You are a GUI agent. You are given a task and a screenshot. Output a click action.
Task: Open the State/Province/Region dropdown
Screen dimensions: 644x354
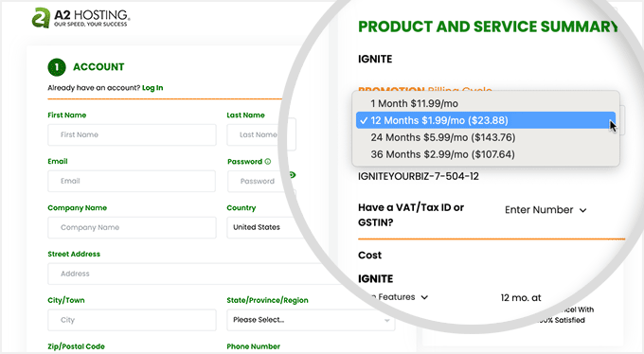click(311, 320)
